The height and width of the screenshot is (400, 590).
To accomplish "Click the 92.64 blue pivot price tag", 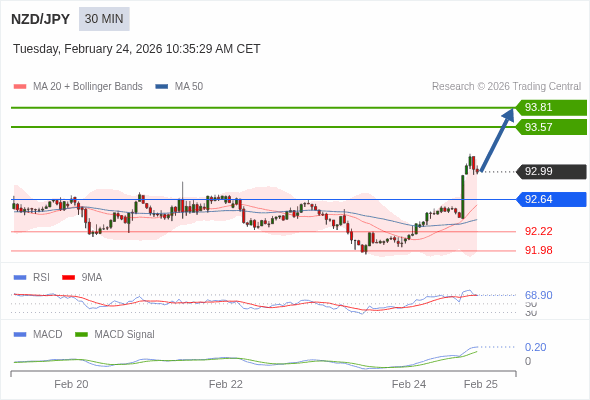I will tap(551, 199).
